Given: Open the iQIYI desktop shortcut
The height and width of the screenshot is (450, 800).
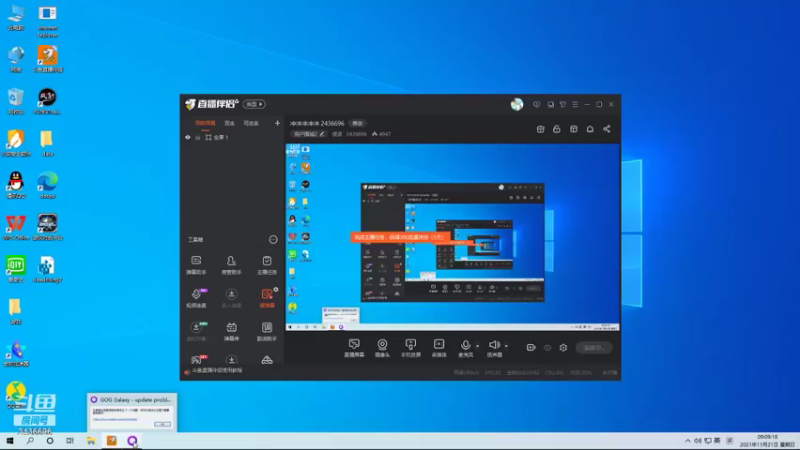Looking at the screenshot, I should (x=16, y=269).
